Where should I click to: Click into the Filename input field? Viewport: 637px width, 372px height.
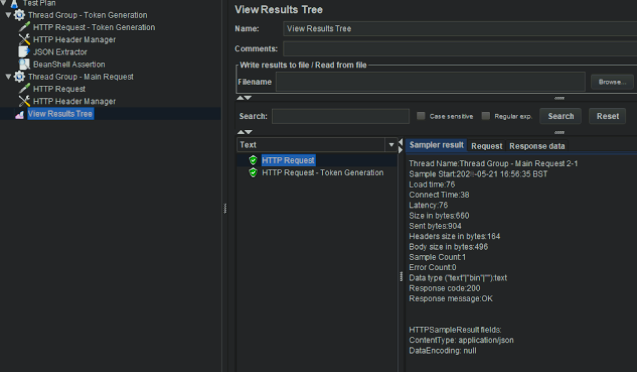click(x=431, y=82)
